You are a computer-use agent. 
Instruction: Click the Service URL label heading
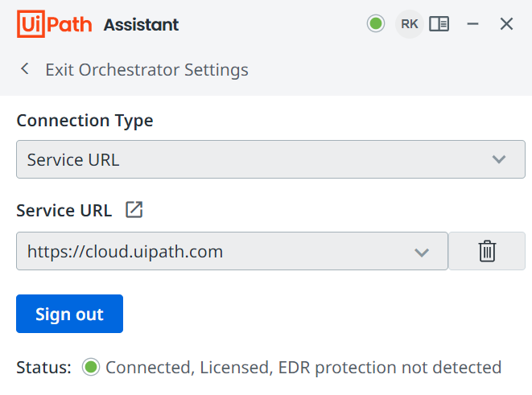click(x=64, y=211)
